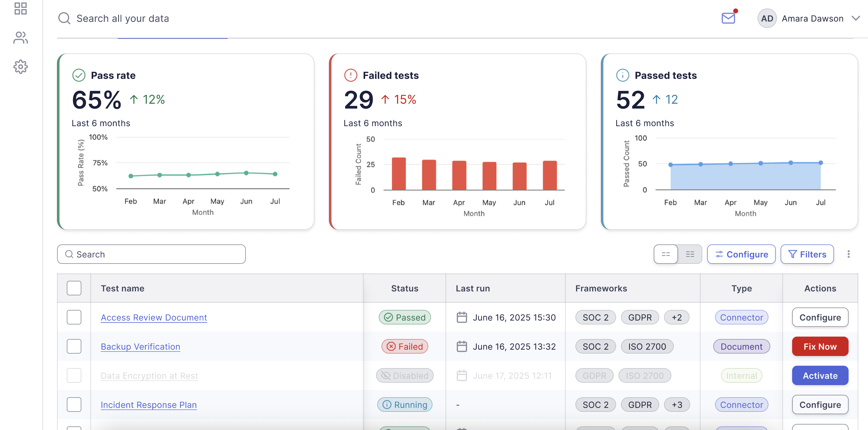The height and width of the screenshot is (430, 868).
Task: Click the Failed tests alert icon
Action: [351, 75]
